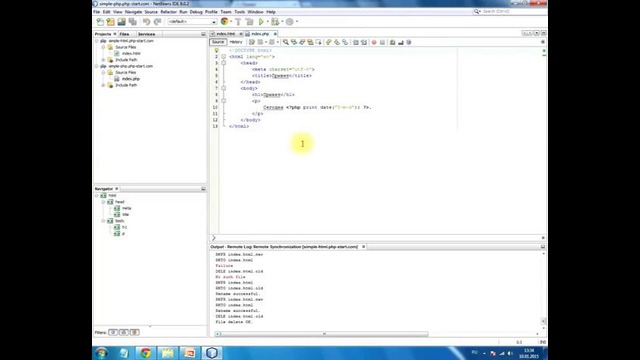Screen dimensions: 640x360
Task: Collapse the code fold at the html tag line
Action: coord(223,57)
